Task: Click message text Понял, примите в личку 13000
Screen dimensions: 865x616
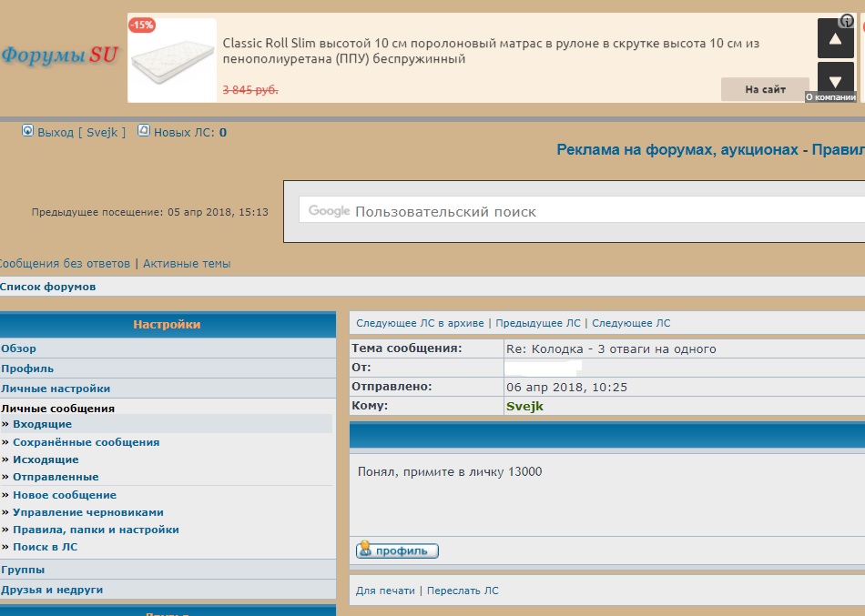Action: click(450, 471)
